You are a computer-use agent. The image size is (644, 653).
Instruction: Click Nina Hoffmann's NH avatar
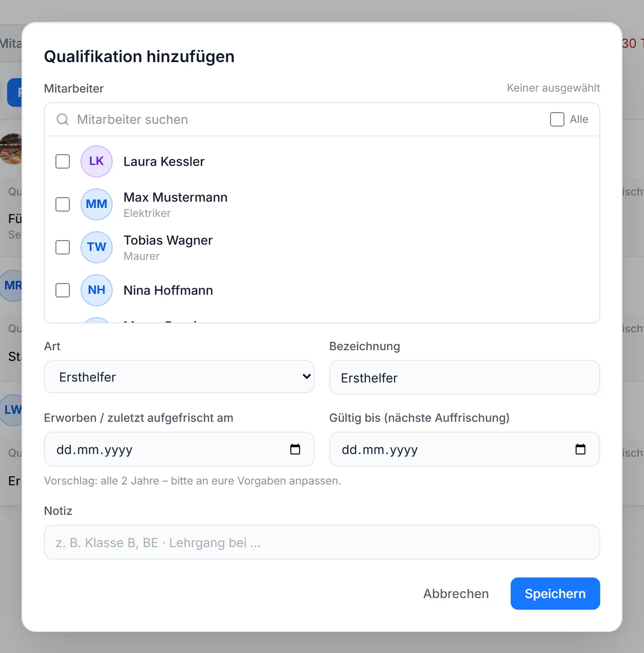[x=97, y=290]
